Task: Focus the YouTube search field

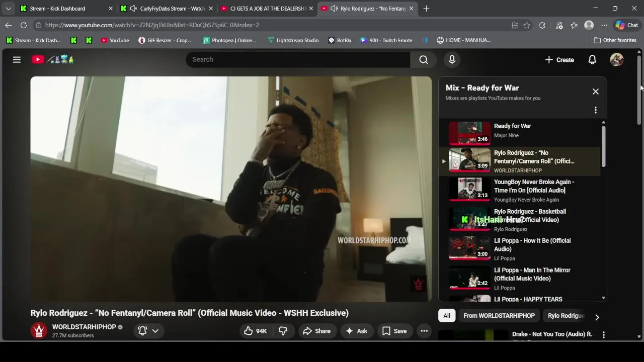Action: [298, 59]
